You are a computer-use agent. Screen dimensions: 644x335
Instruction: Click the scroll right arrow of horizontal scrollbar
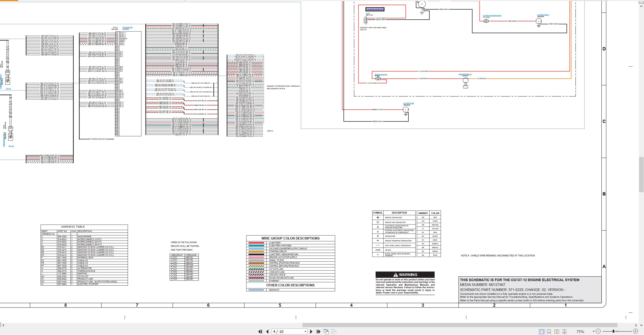(x=636, y=325)
